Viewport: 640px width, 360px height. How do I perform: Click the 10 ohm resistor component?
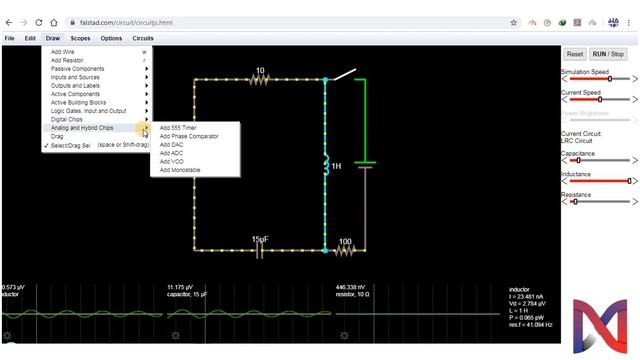point(259,79)
